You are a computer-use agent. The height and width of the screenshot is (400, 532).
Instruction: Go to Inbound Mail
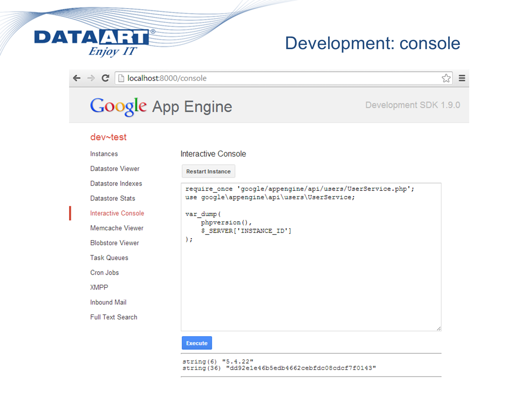coord(108,302)
